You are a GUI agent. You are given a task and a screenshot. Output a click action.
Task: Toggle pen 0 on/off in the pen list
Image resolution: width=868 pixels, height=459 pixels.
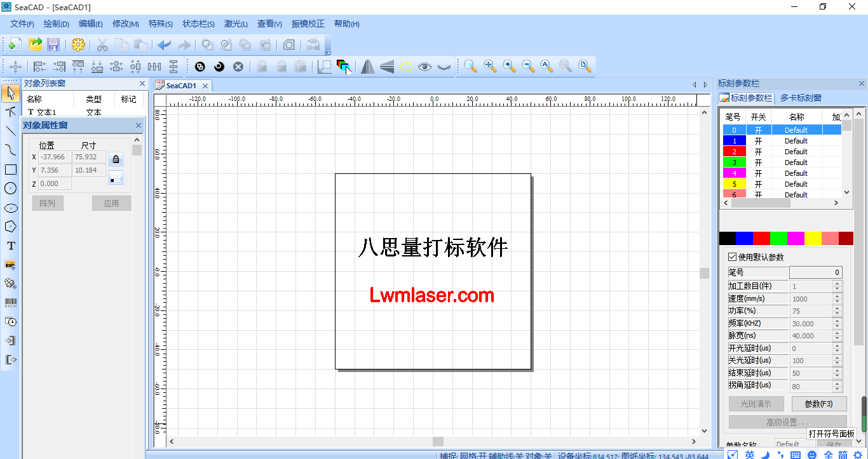coord(757,130)
